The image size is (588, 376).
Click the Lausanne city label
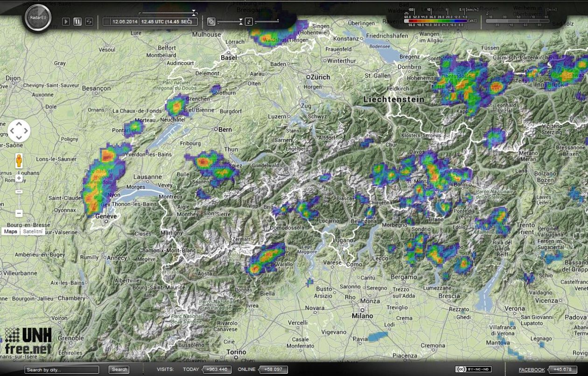click(x=147, y=177)
